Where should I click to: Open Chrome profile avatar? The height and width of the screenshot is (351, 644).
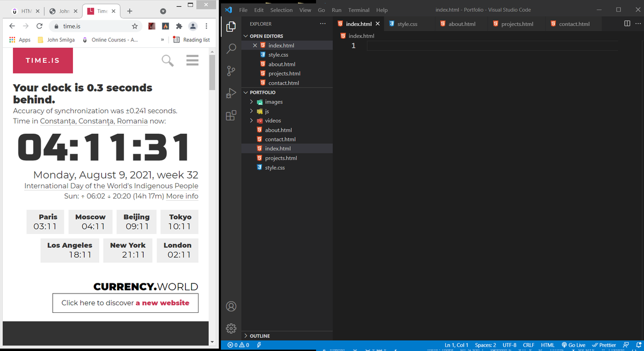coord(193,26)
